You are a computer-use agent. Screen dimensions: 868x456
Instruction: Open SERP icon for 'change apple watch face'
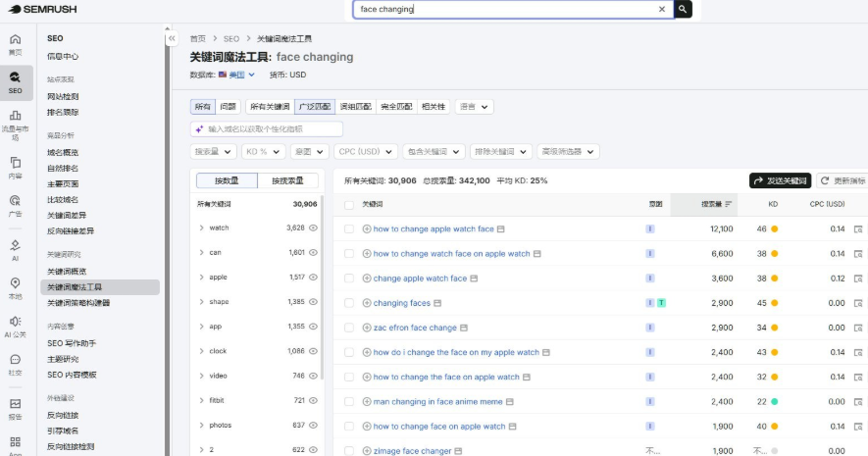coord(474,279)
